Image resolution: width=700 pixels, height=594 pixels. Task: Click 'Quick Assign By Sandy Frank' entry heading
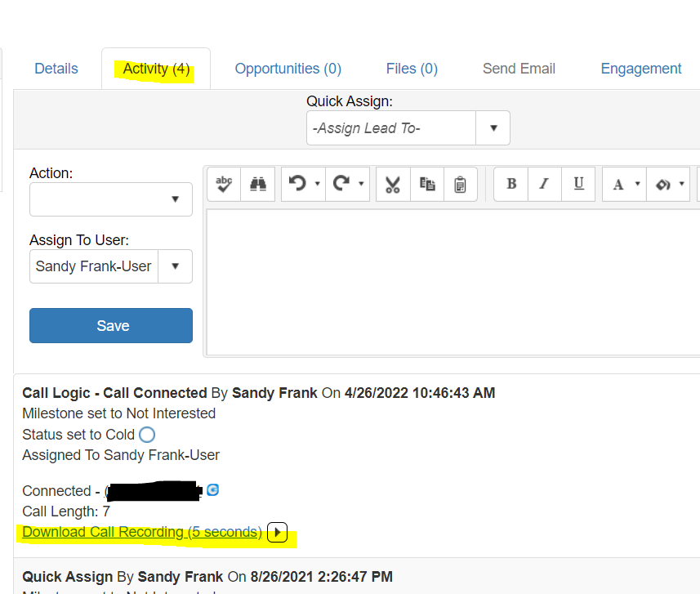[x=123, y=577]
